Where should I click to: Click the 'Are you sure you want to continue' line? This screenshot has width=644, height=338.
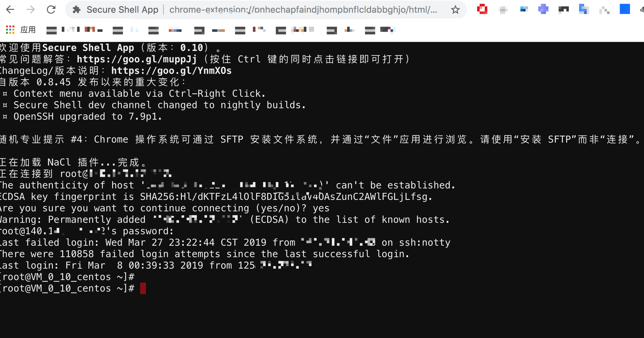(165, 208)
